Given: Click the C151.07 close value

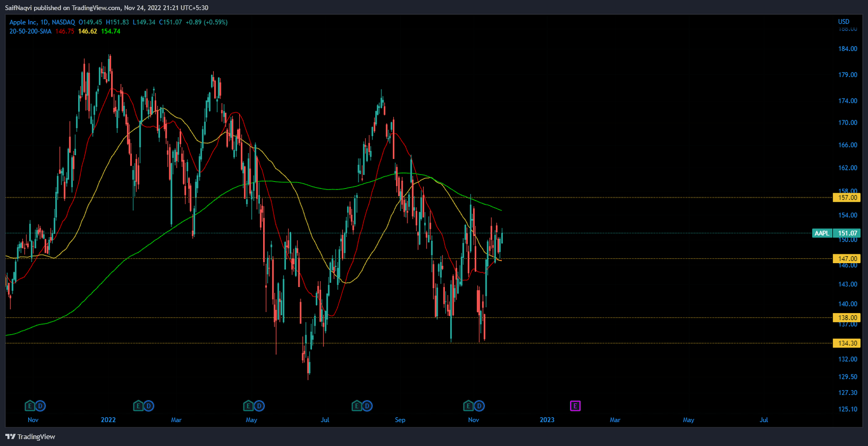Looking at the screenshot, I should click(170, 22).
